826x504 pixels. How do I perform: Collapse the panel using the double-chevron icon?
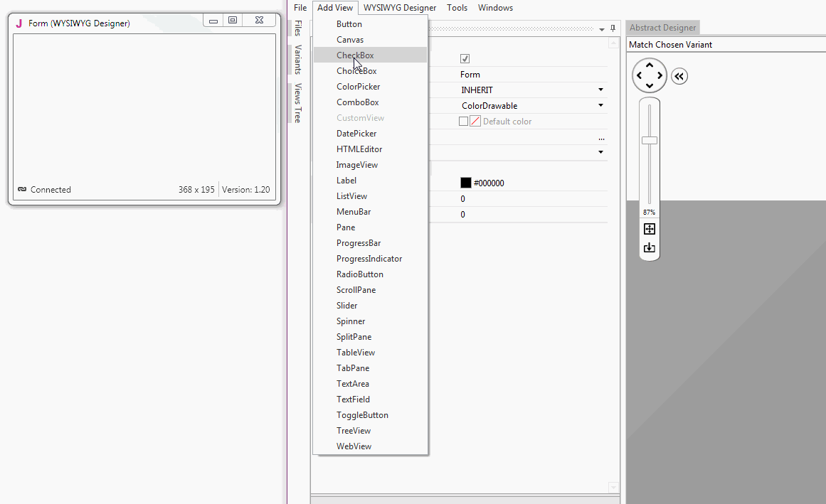click(x=679, y=76)
